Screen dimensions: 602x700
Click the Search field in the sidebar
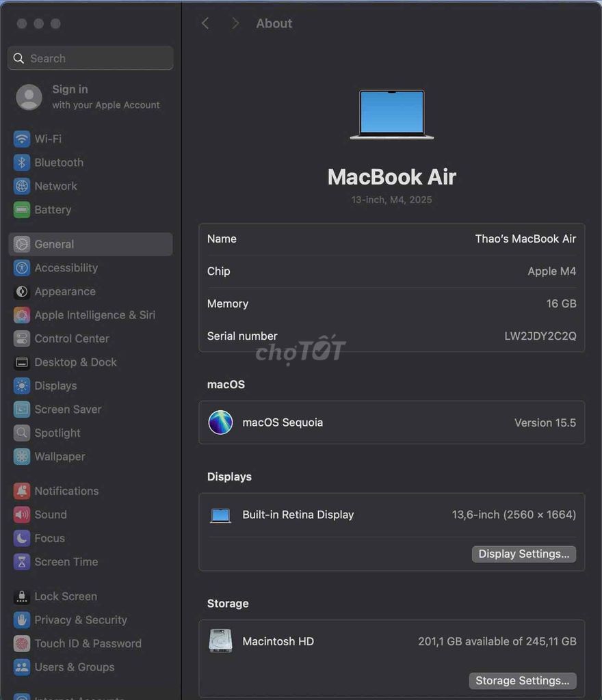[90, 58]
